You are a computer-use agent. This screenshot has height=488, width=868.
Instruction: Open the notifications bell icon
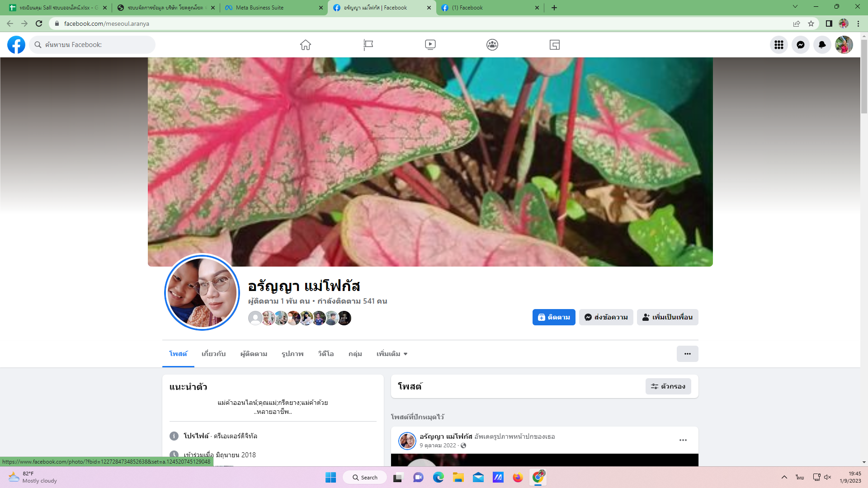tap(822, 45)
